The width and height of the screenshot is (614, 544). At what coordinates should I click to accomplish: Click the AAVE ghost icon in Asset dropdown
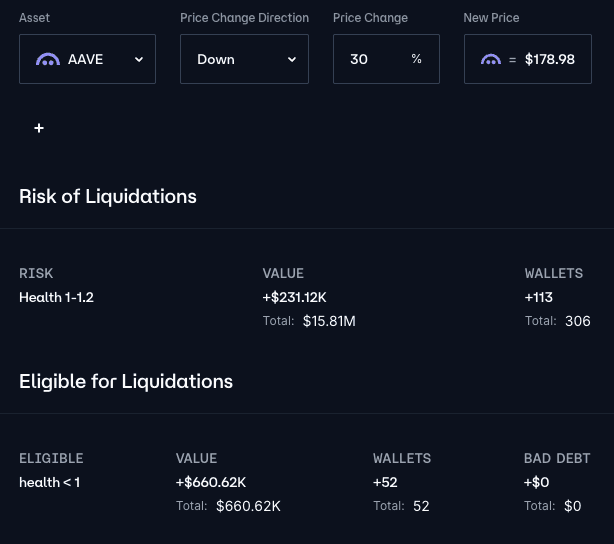point(47,59)
